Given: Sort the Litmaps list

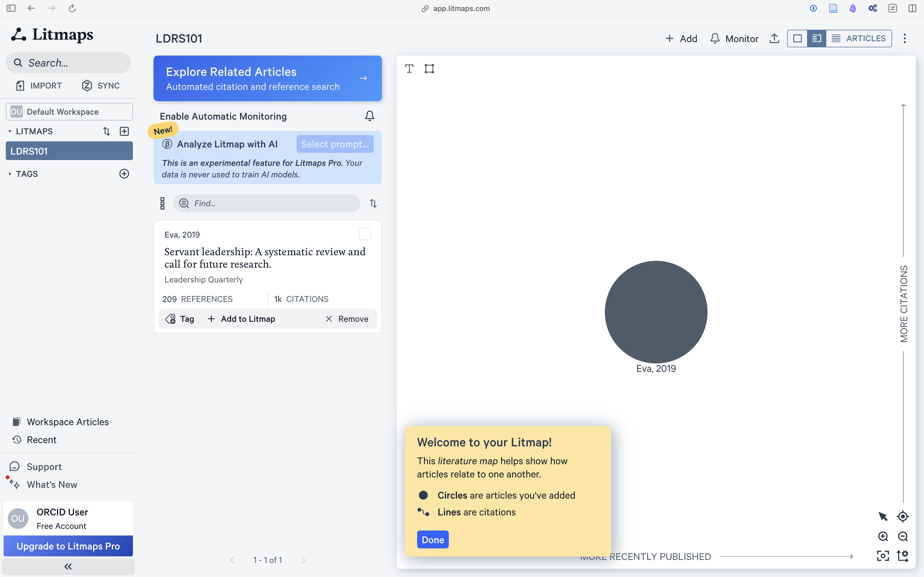Looking at the screenshot, I should coord(106,131).
